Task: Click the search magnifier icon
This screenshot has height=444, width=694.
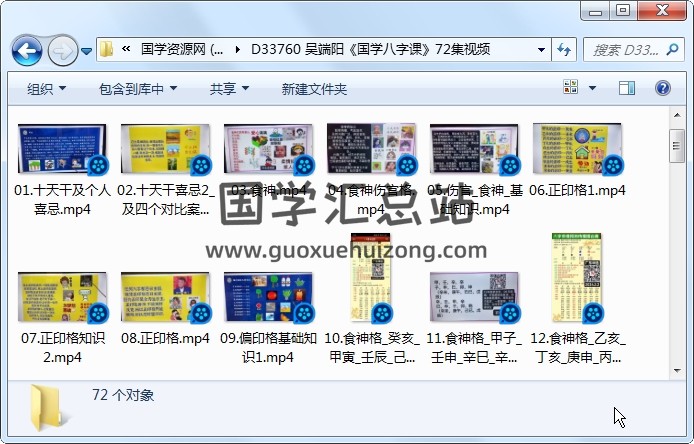Action: (672, 49)
